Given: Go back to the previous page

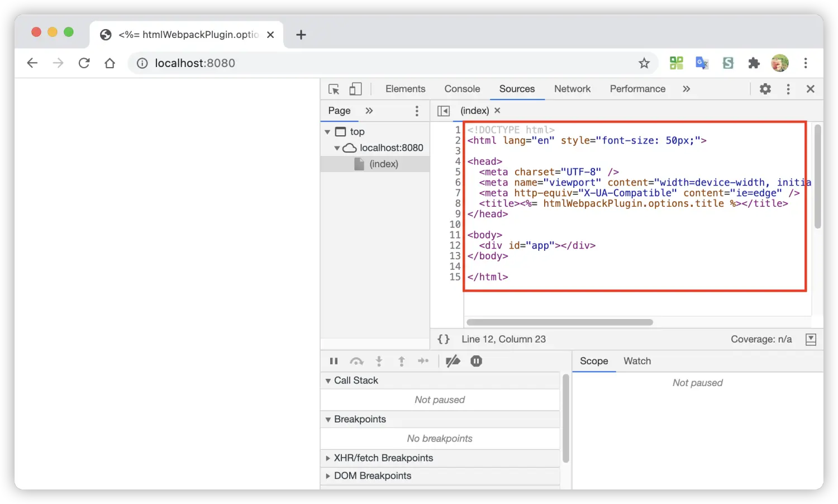Looking at the screenshot, I should coord(32,63).
